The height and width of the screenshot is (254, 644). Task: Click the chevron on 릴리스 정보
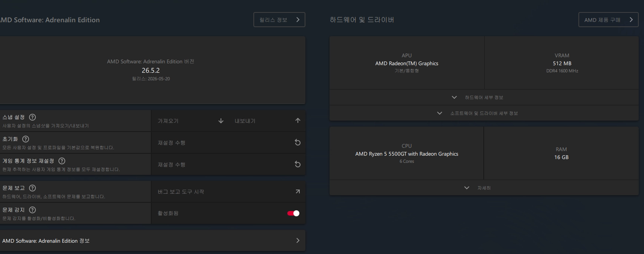click(298, 20)
